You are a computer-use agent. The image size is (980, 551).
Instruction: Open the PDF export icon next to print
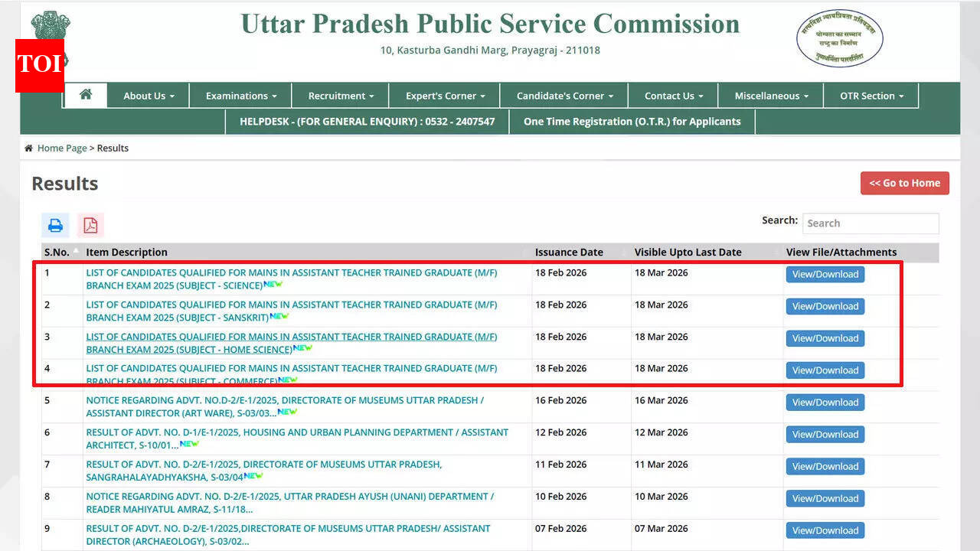click(x=90, y=224)
